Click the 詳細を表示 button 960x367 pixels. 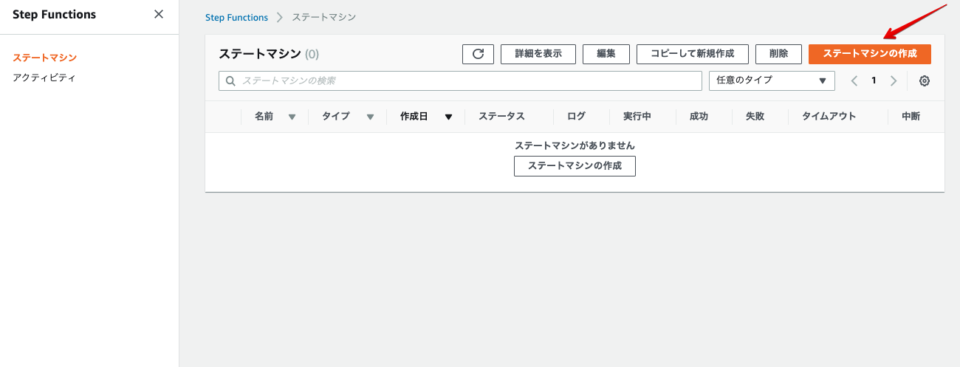(538, 54)
